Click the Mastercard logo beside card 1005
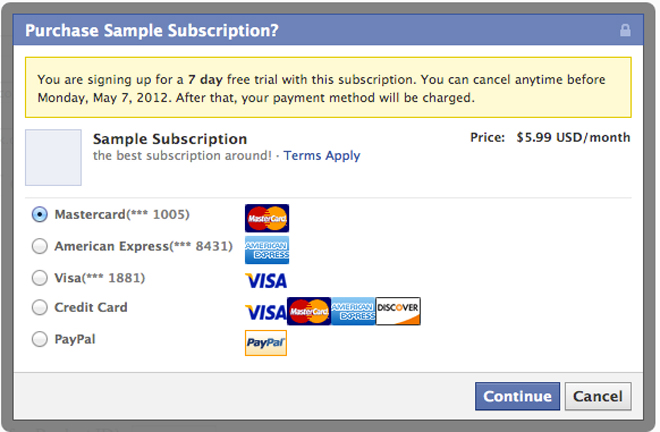 pos(267,218)
